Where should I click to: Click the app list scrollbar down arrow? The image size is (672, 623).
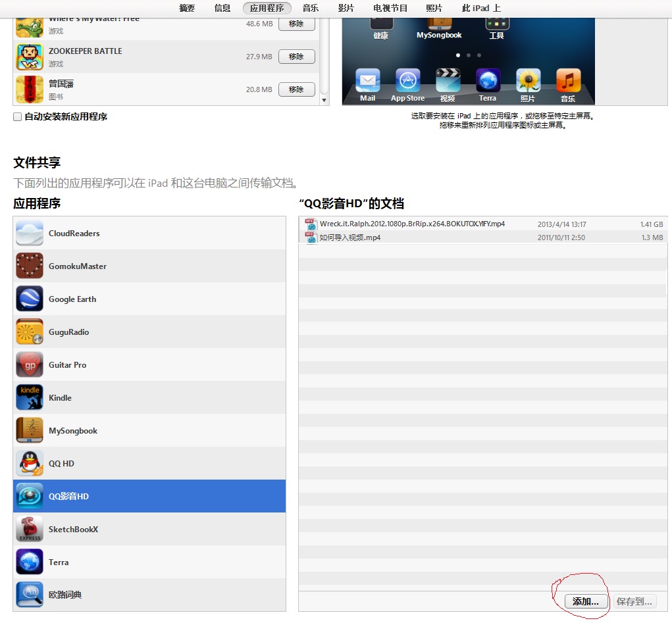pos(324,100)
